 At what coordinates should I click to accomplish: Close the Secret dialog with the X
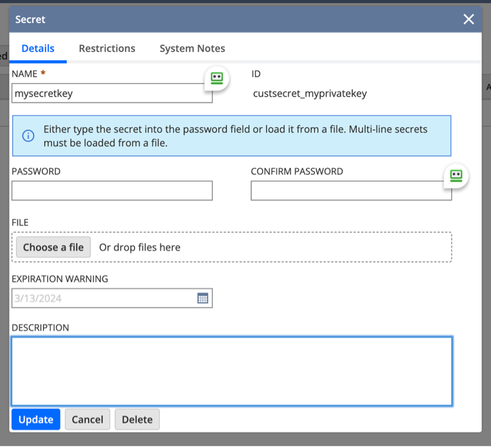tap(469, 20)
